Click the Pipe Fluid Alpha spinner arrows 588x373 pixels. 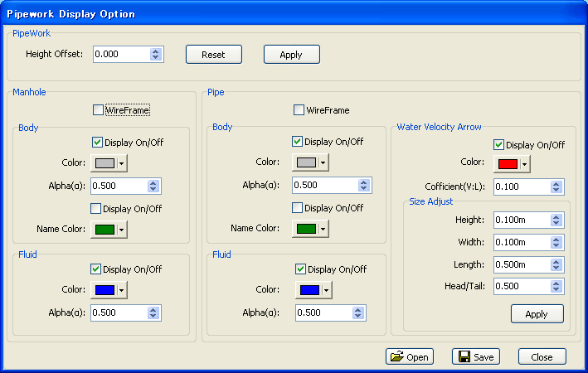tap(358, 313)
